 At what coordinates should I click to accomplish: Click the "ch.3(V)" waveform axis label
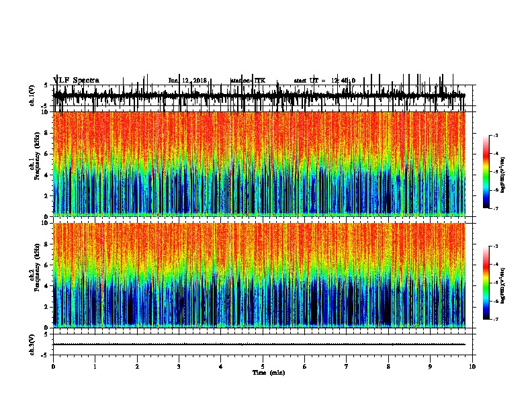[32, 345]
